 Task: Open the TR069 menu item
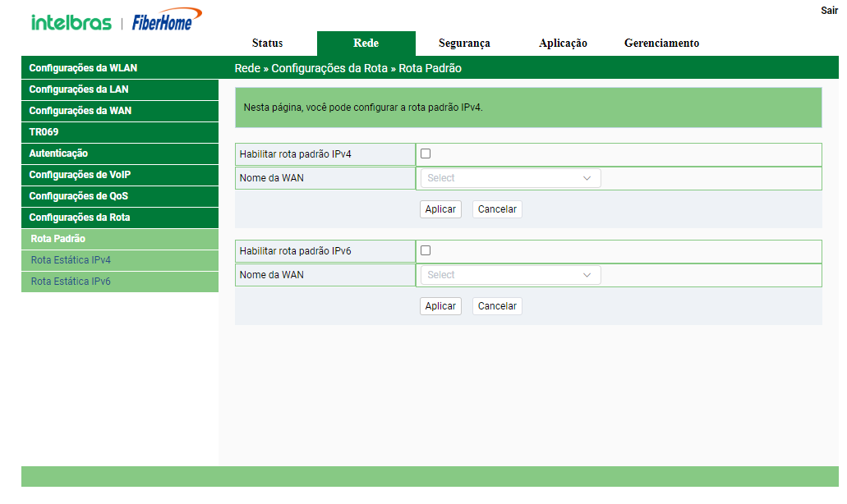click(120, 132)
